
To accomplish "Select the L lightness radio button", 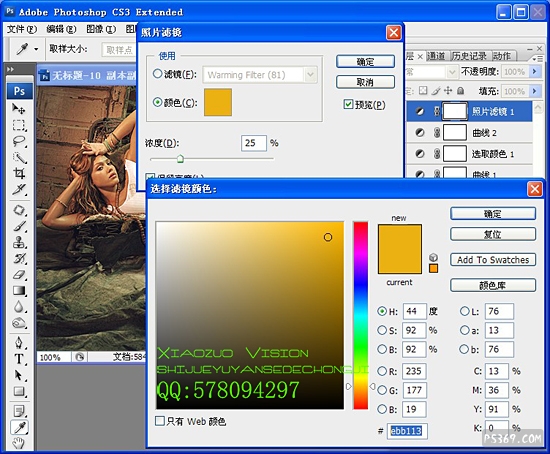I will point(464,311).
